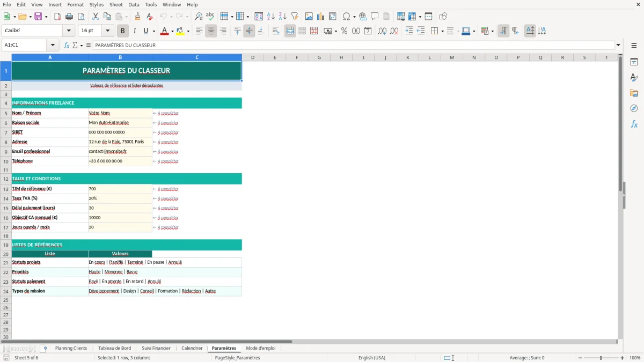The width and height of the screenshot is (644, 362).
Task: Select cell containing 'Mon Auto-Entreprise'
Action: [120, 123]
